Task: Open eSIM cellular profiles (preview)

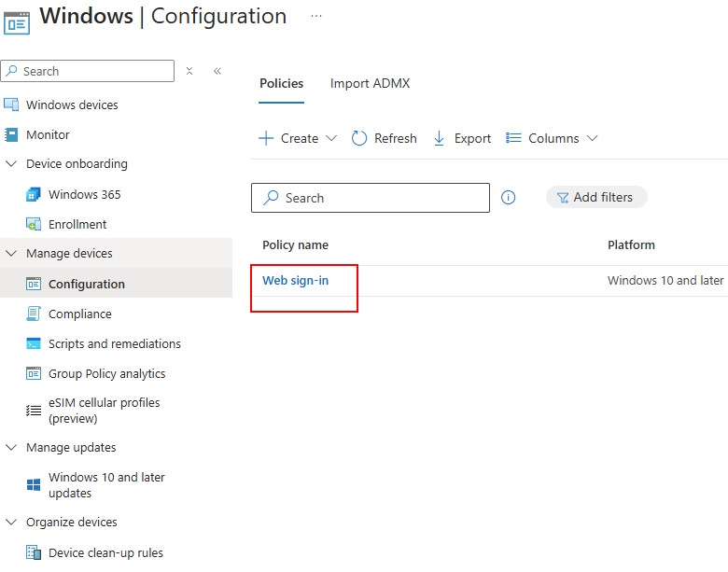Action: 104,411
